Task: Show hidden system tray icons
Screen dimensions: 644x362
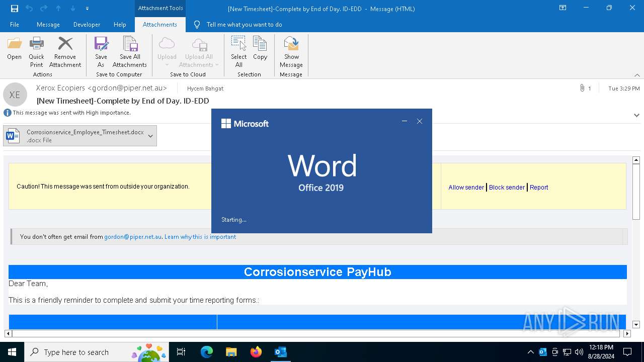Action: pyautogui.click(x=530, y=352)
